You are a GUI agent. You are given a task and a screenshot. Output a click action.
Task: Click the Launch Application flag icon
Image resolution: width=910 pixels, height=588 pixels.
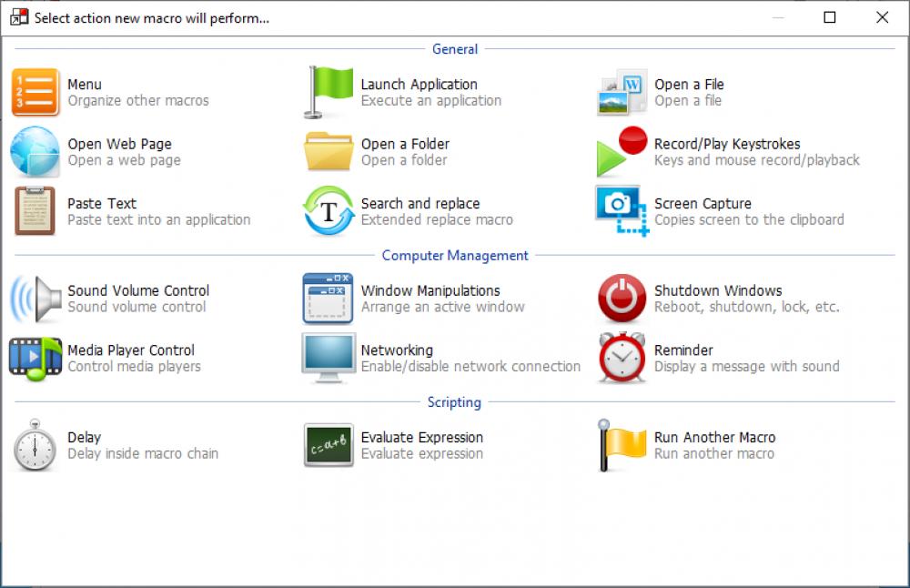328,91
